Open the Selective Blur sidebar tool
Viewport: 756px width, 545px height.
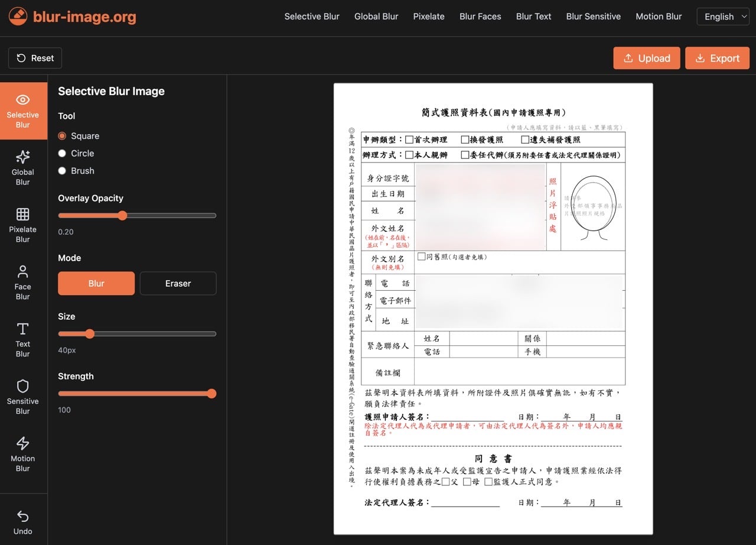23,111
